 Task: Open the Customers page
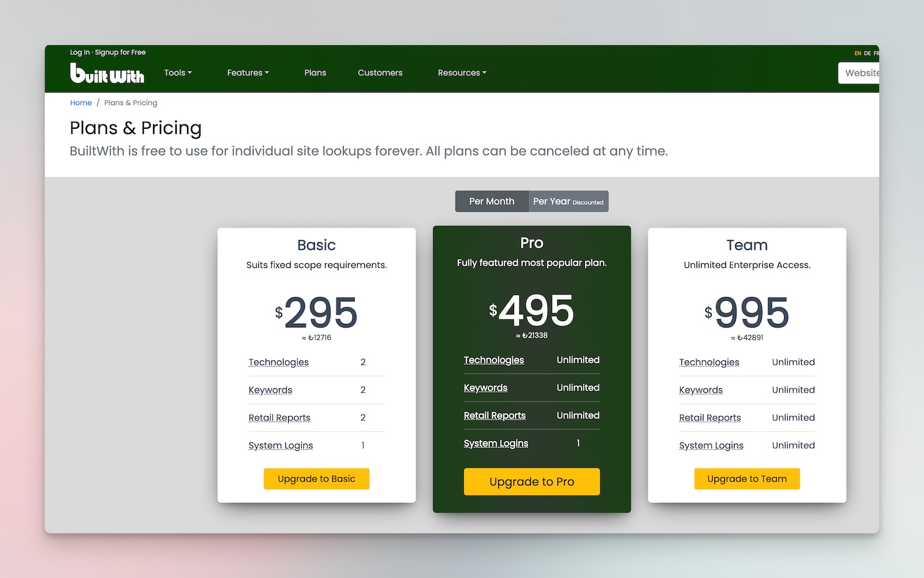coord(380,73)
